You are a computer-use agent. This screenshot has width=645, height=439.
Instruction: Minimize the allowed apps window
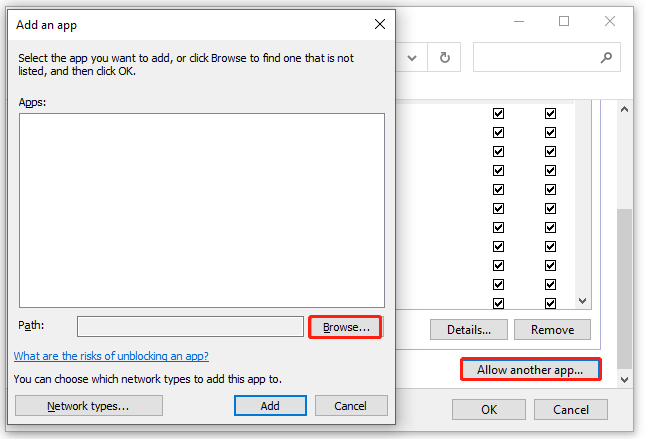pyautogui.click(x=519, y=21)
